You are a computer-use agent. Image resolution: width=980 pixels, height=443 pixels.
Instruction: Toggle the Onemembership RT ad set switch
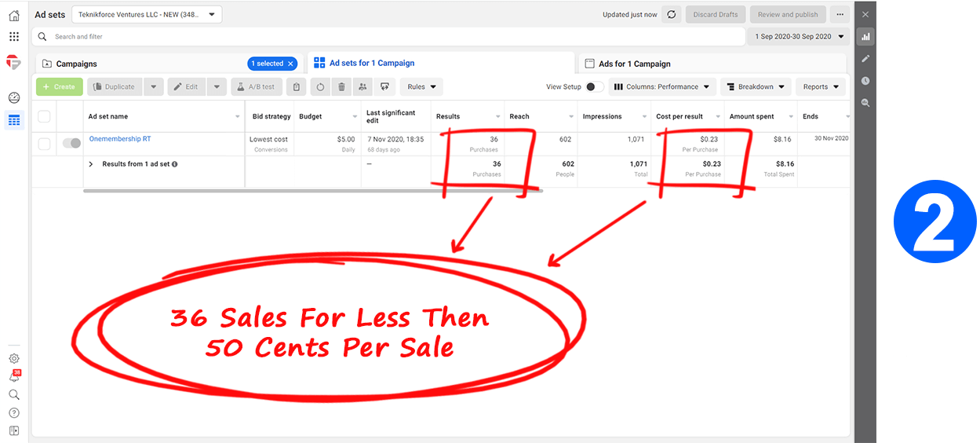point(71,143)
